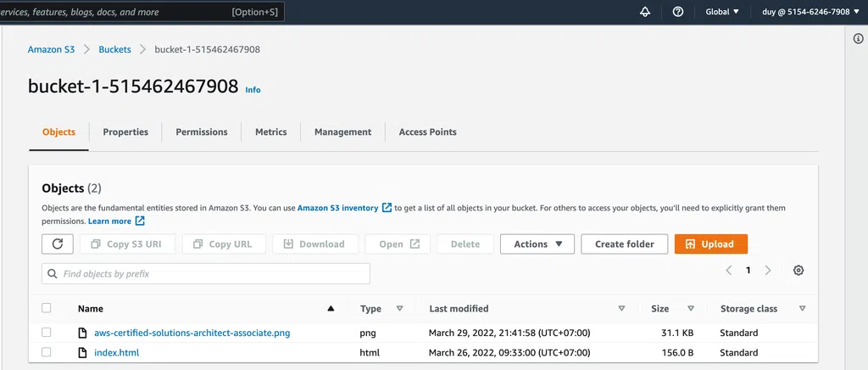Click the png type cell
Image resolution: width=868 pixels, height=370 pixels.
click(x=368, y=333)
